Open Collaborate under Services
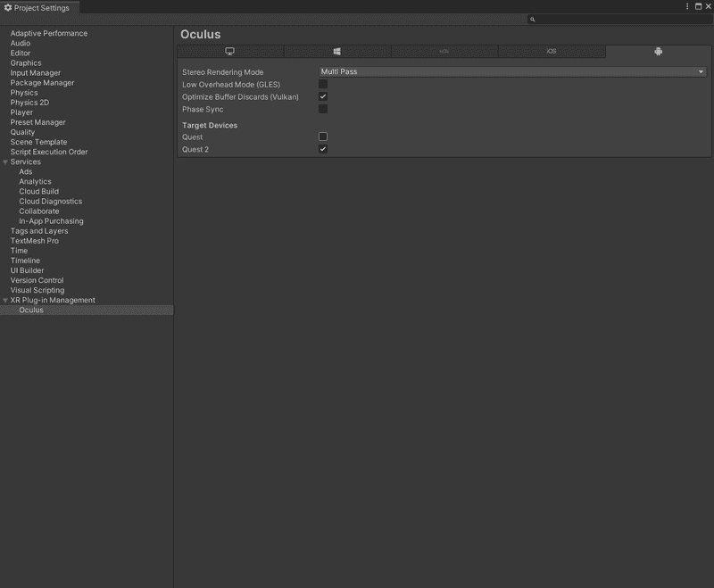This screenshot has width=714, height=588. tap(38, 211)
